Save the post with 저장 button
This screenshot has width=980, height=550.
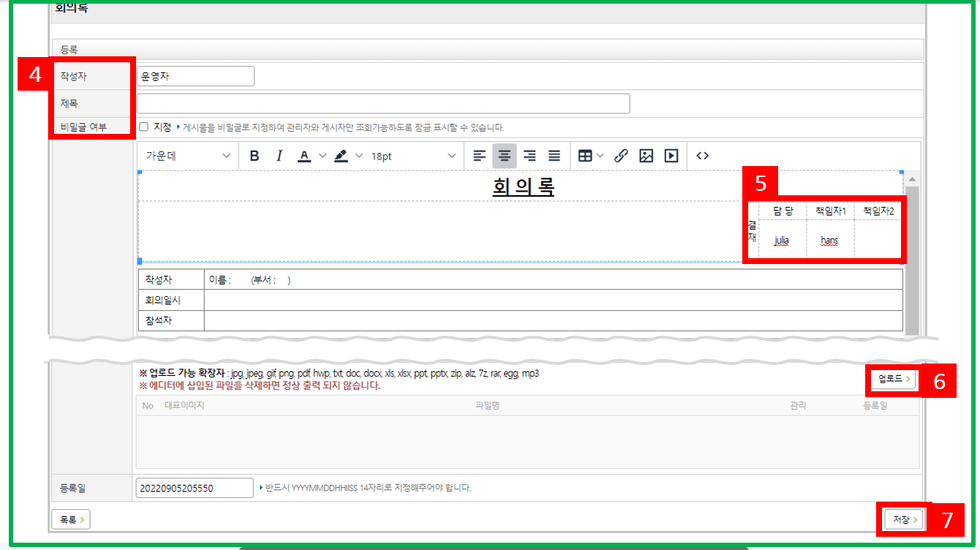click(904, 519)
